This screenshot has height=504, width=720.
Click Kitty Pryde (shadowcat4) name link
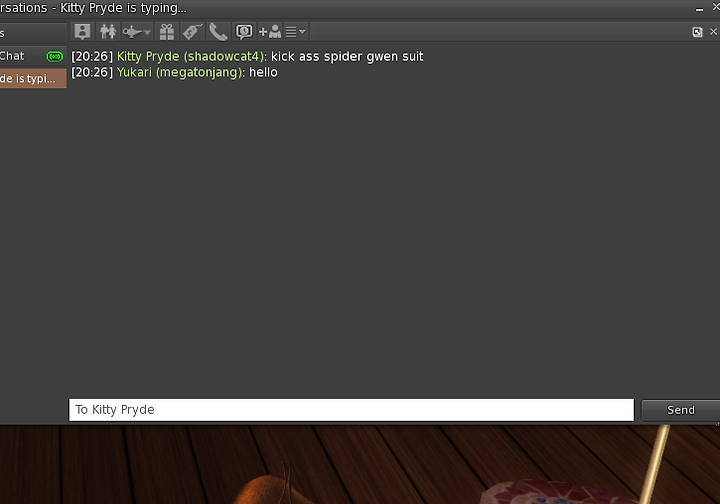click(191, 56)
